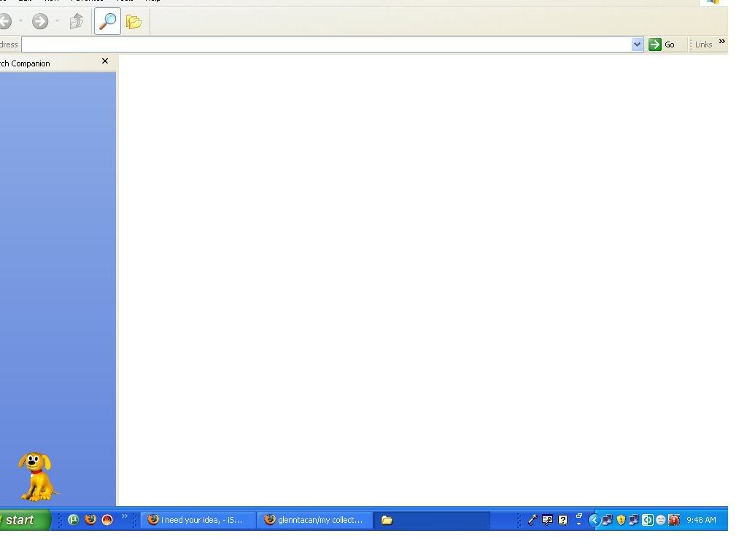Open language bar Help question mark
747x560 pixels.
(562, 520)
